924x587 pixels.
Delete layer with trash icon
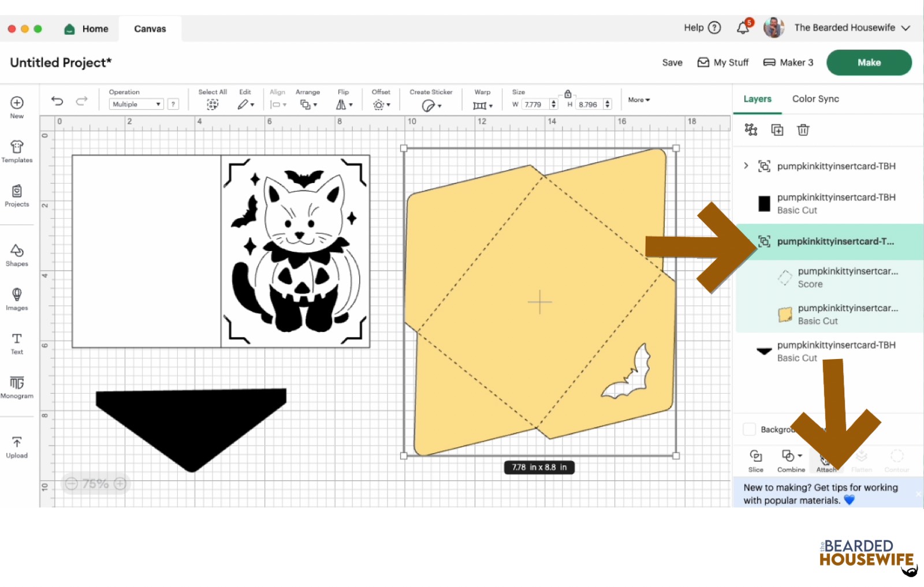click(x=803, y=130)
